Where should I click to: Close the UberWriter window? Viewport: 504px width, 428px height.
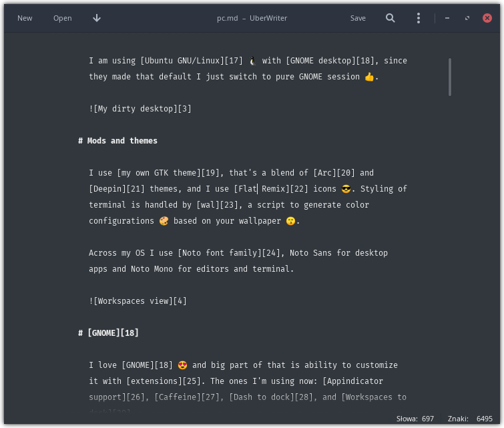pos(487,18)
